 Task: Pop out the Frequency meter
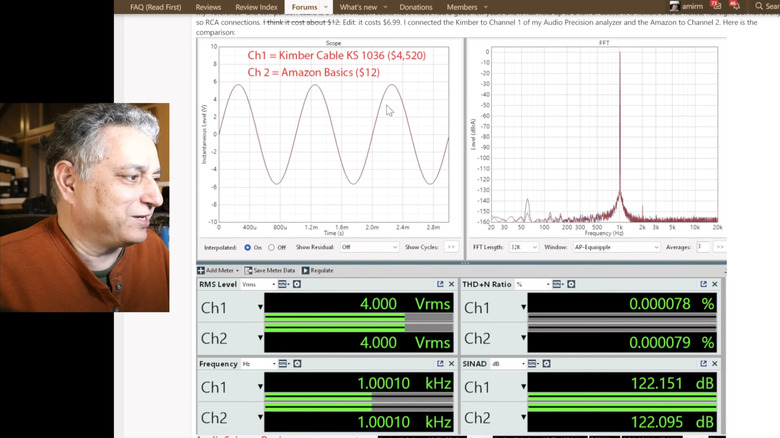coord(440,364)
